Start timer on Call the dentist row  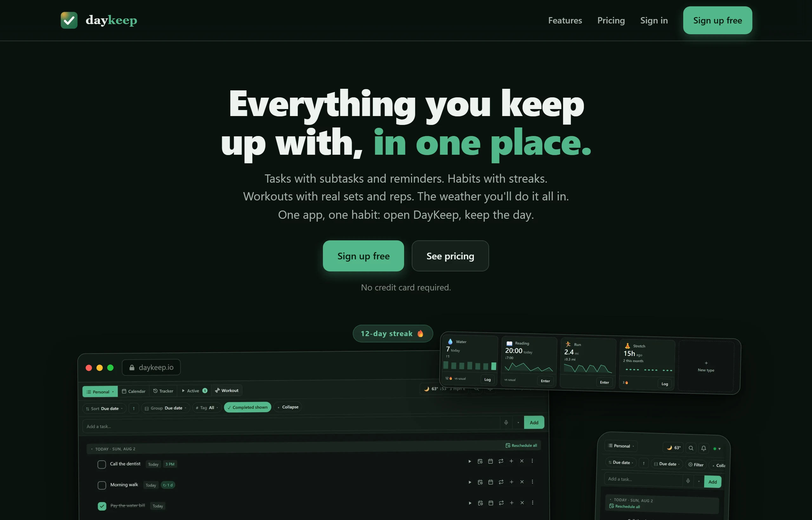(469, 461)
